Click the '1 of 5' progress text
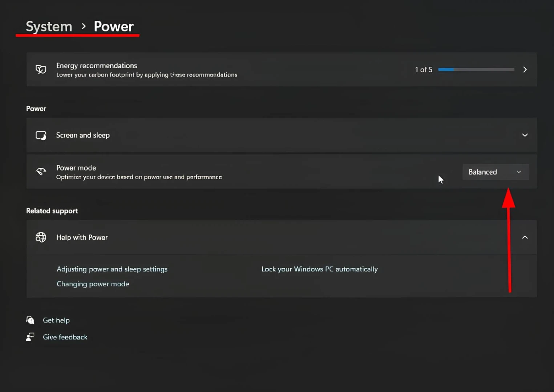 (x=424, y=69)
